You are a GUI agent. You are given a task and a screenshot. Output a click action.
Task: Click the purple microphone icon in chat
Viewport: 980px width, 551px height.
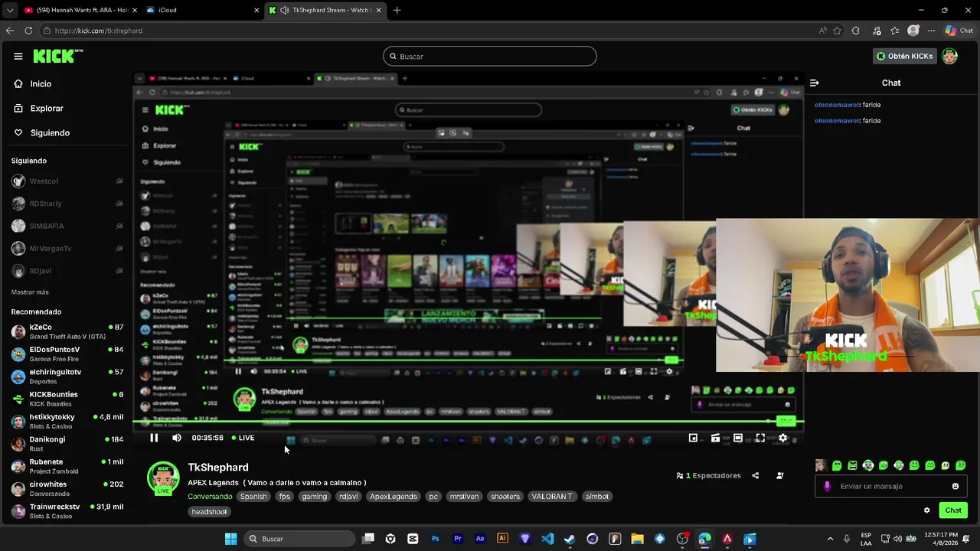coord(827,487)
